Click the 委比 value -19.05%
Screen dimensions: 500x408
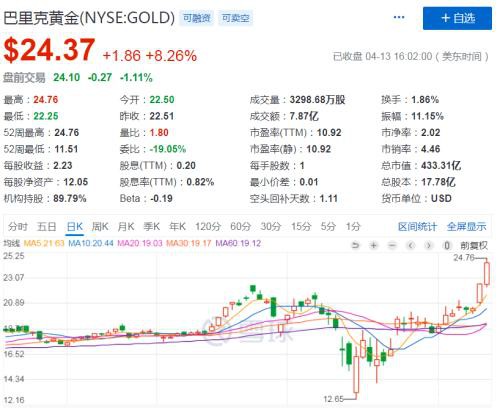[x=168, y=149]
